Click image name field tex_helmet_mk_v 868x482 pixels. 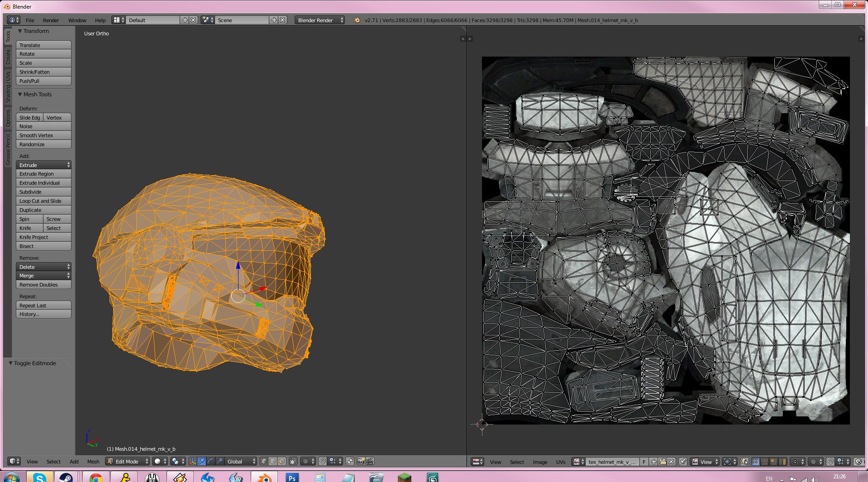[x=612, y=462]
